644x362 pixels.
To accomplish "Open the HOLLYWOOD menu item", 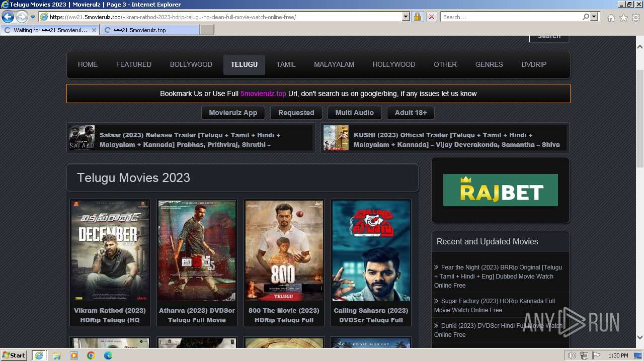I will click(x=394, y=64).
